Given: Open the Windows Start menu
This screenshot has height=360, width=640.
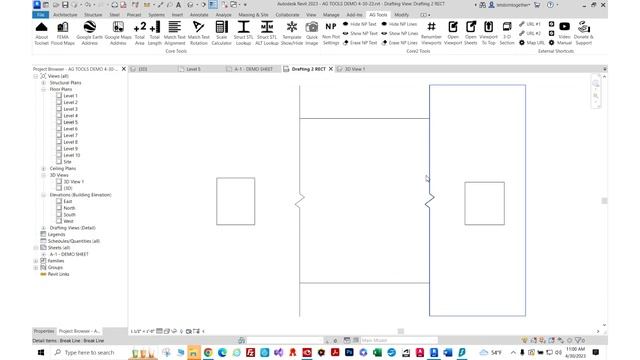Looking at the screenshot, I should pyautogui.click(x=41, y=352).
